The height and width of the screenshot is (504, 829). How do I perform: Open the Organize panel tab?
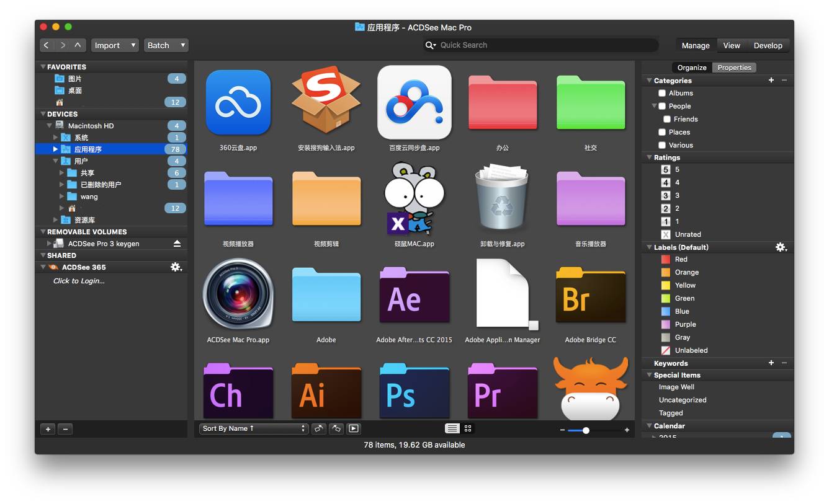pyautogui.click(x=692, y=68)
